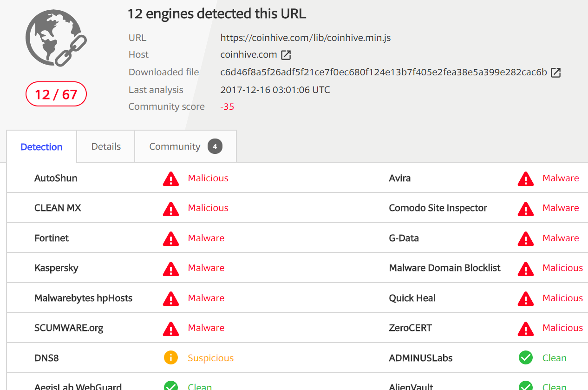Click Comodo Site Inspector warning triangle

click(x=526, y=208)
